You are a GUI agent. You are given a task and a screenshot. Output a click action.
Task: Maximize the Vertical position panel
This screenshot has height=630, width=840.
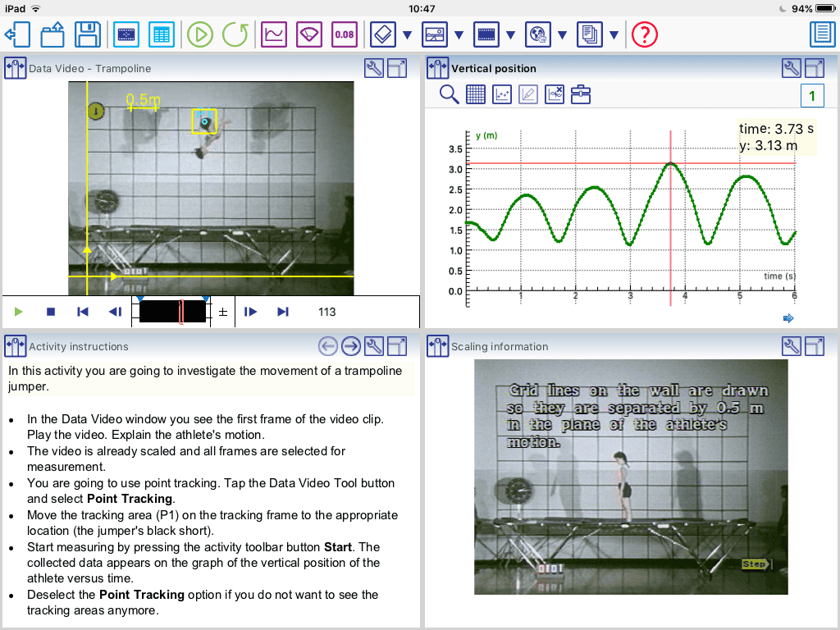click(x=815, y=69)
